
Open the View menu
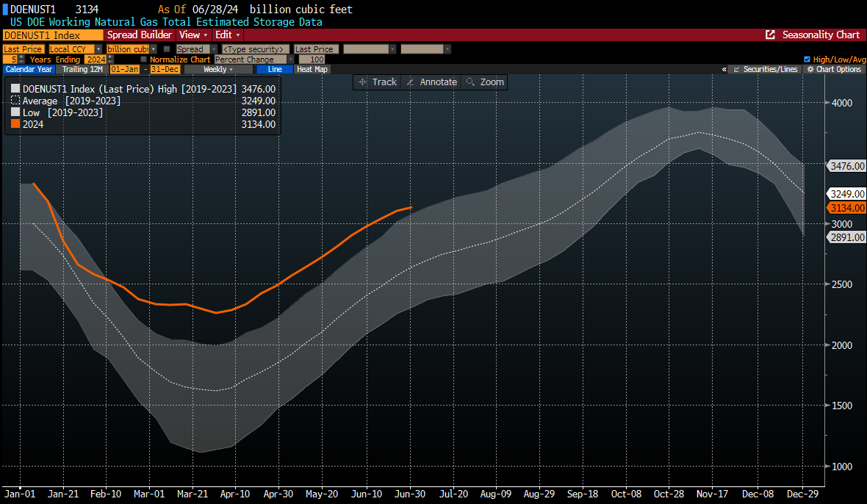(x=193, y=35)
